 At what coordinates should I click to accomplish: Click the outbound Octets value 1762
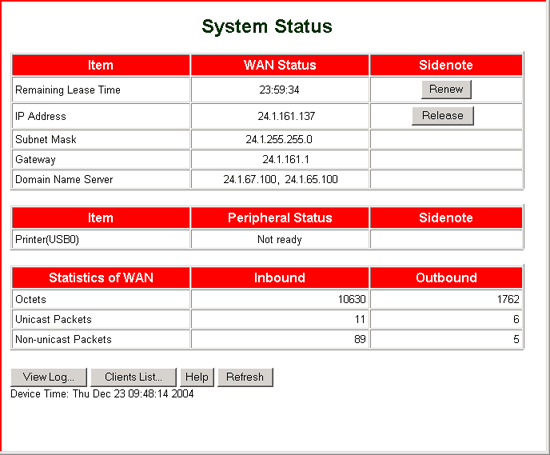click(x=508, y=299)
